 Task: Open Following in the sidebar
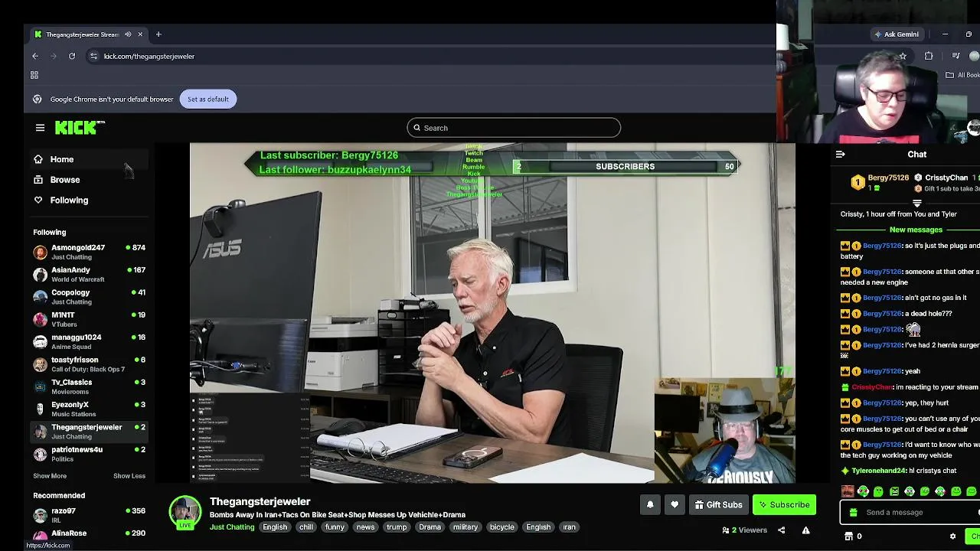(x=88, y=201)
